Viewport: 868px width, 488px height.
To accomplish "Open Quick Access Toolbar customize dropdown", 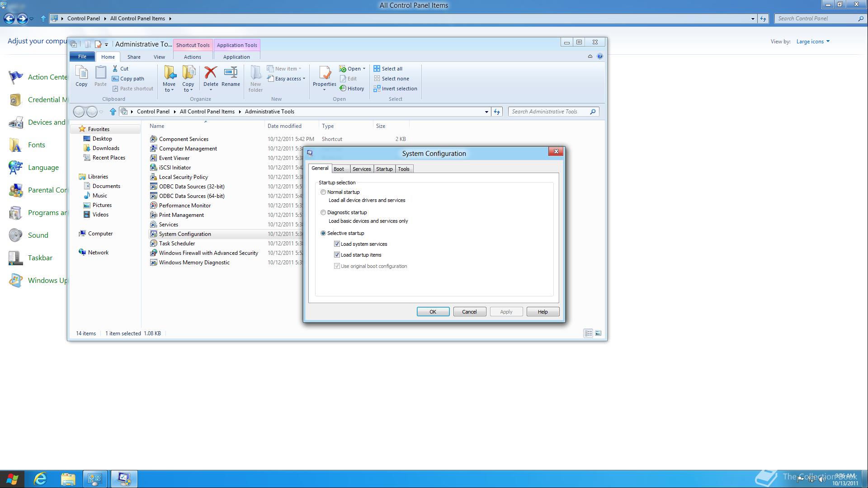I will click(107, 44).
